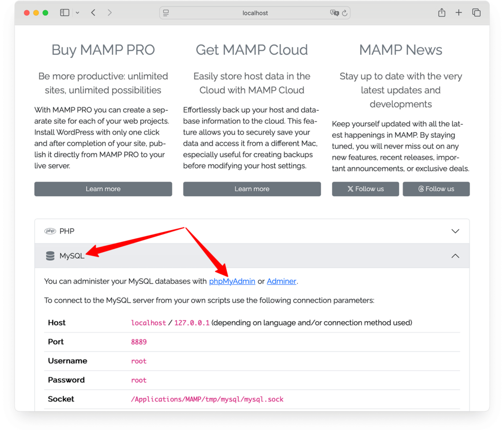Click the PHP logo icon
This screenshot has height=430, width=504.
[x=50, y=231]
